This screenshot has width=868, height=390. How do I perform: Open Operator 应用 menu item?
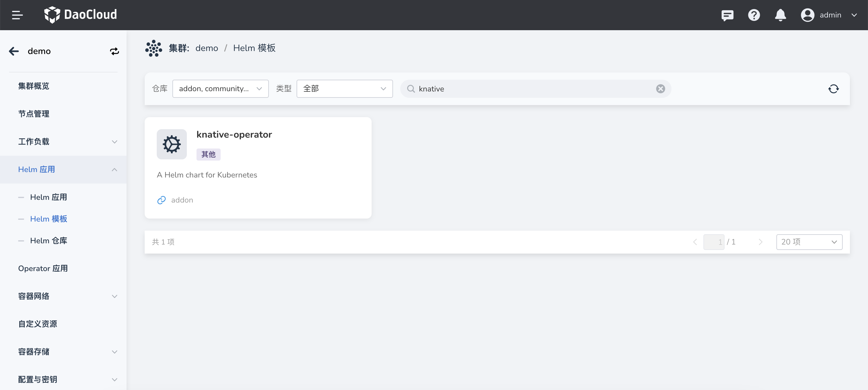(x=43, y=269)
